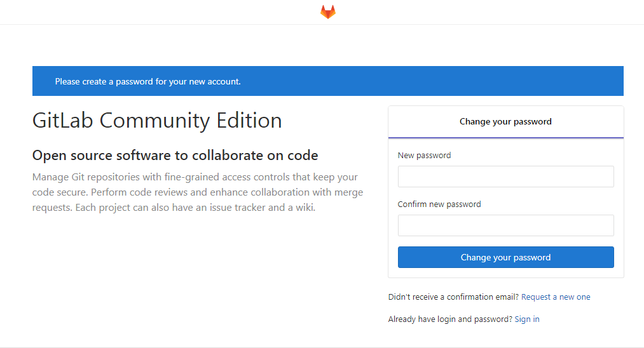Click the Confirm new password label
Screen dimensions: 644x348
pos(439,204)
